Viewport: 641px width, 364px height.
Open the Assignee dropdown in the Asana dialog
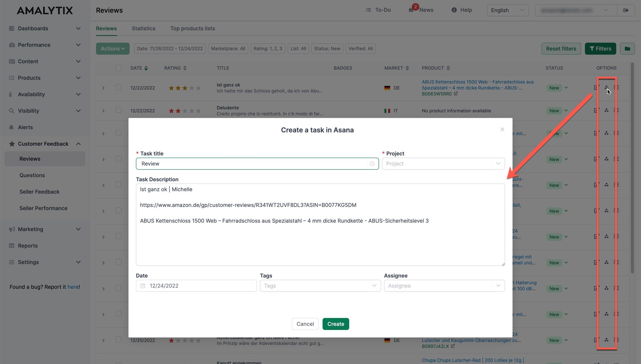pyautogui.click(x=444, y=286)
